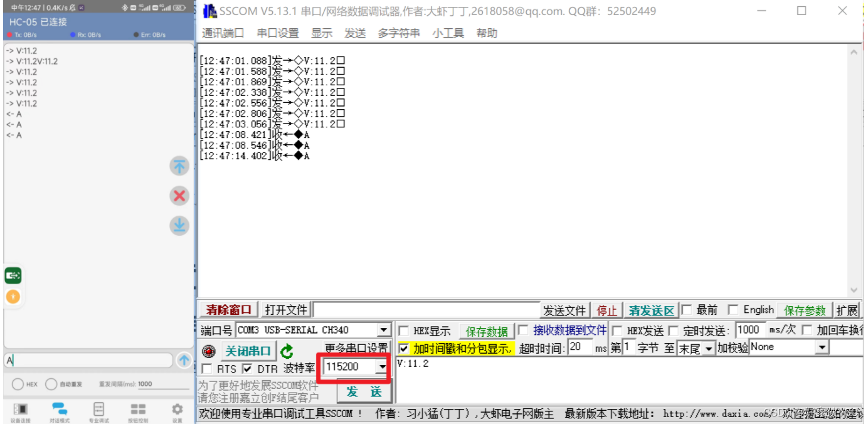Viewport: 868px width, 424px height.
Task: Open the 帮助 menu
Action: click(x=487, y=33)
